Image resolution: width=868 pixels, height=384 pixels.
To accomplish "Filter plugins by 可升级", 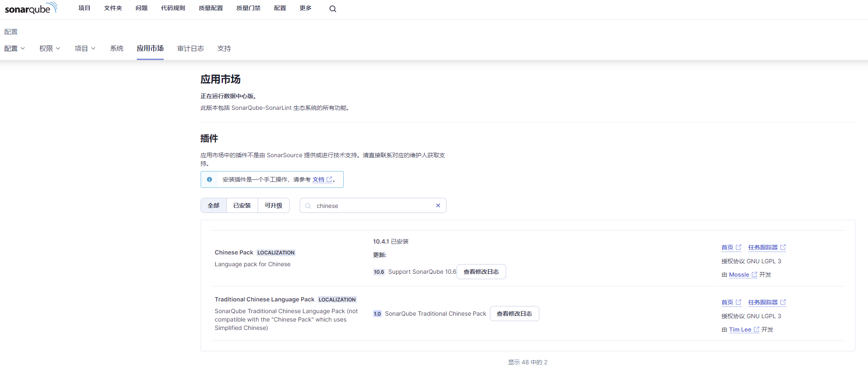I will click(274, 205).
